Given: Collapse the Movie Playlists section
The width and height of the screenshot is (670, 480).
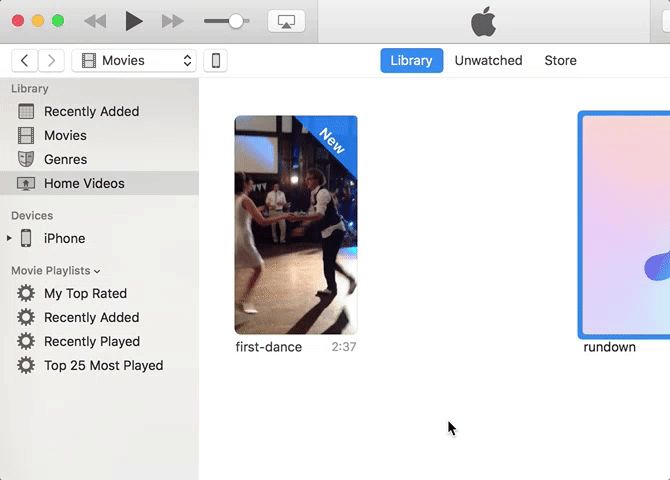Looking at the screenshot, I should coord(97,271).
